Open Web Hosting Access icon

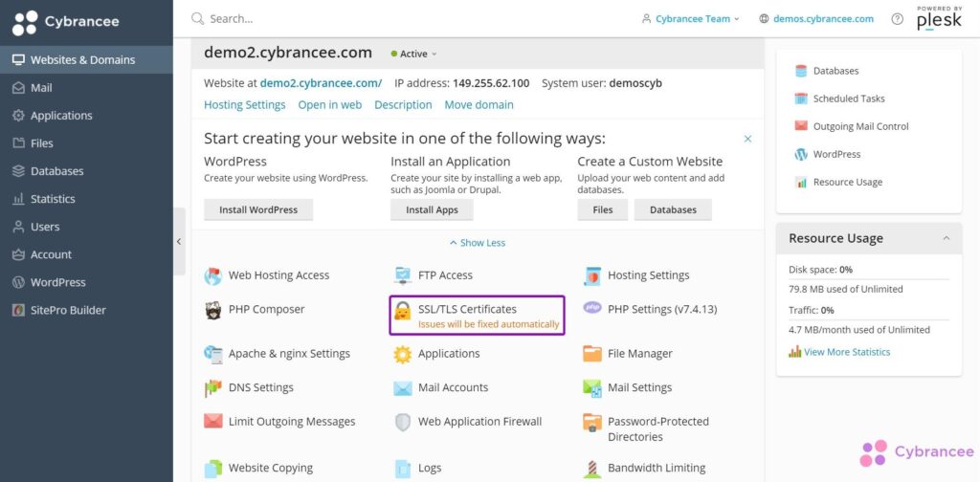[213, 276]
